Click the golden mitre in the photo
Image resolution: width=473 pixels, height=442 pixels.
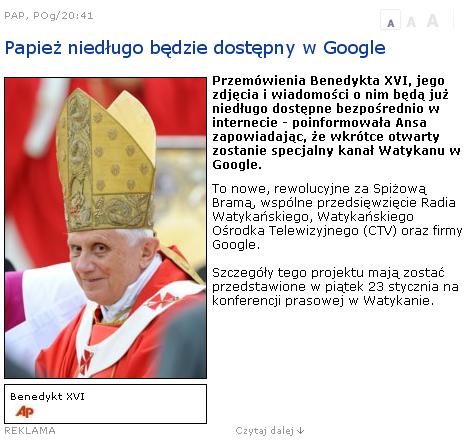tap(106, 160)
